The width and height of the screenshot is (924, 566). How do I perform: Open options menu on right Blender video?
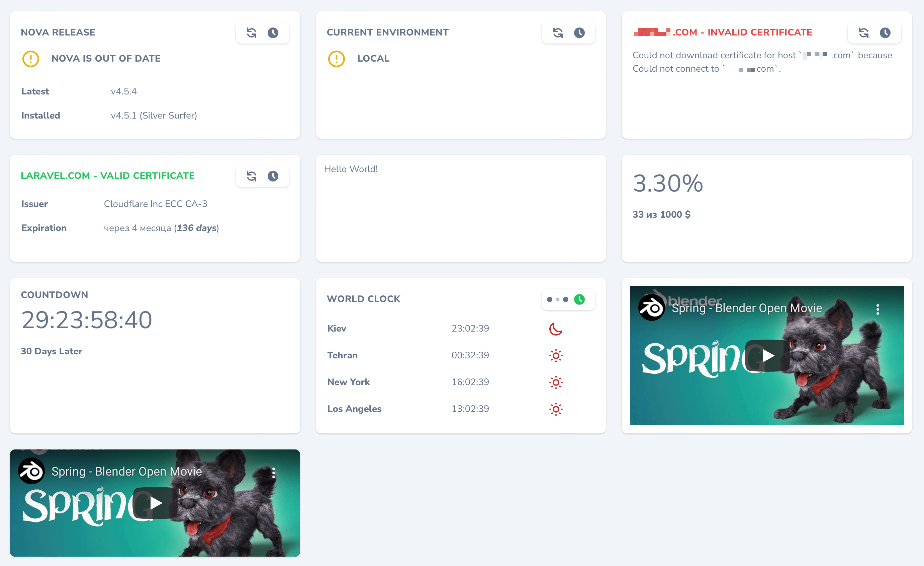pyautogui.click(x=877, y=309)
